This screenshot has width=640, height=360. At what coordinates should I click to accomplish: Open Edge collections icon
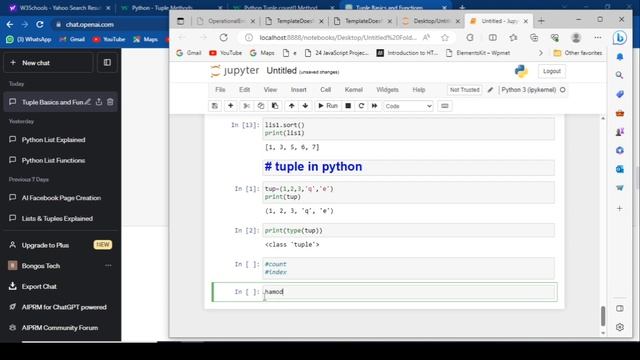pos(534,38)
